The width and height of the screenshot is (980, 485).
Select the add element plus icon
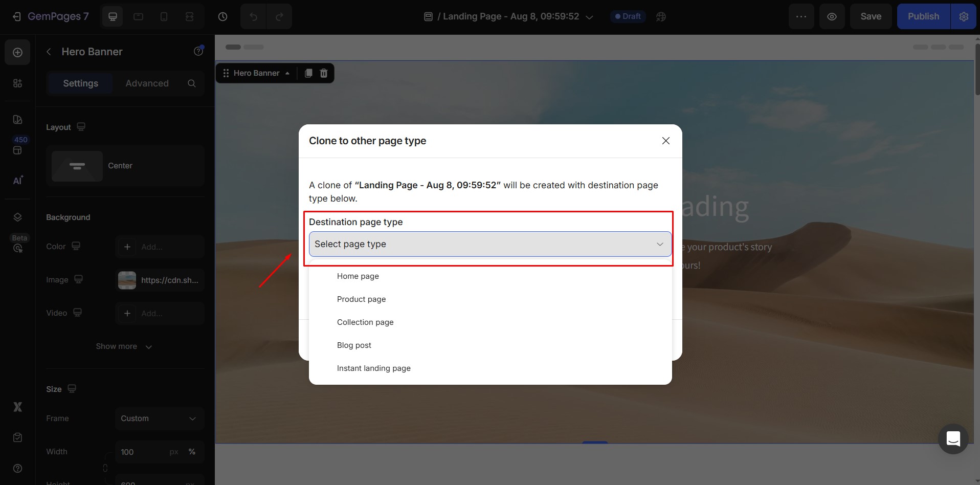[17, 52]
